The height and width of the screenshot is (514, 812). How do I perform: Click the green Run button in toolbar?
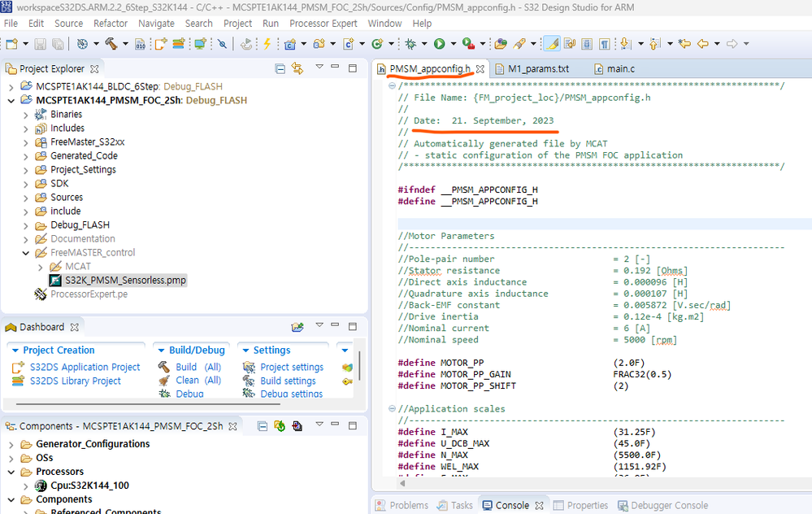pos(439,44)
